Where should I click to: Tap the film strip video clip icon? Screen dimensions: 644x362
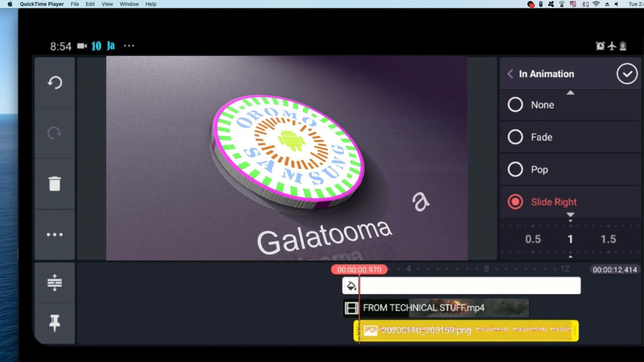tap(351, 308)
